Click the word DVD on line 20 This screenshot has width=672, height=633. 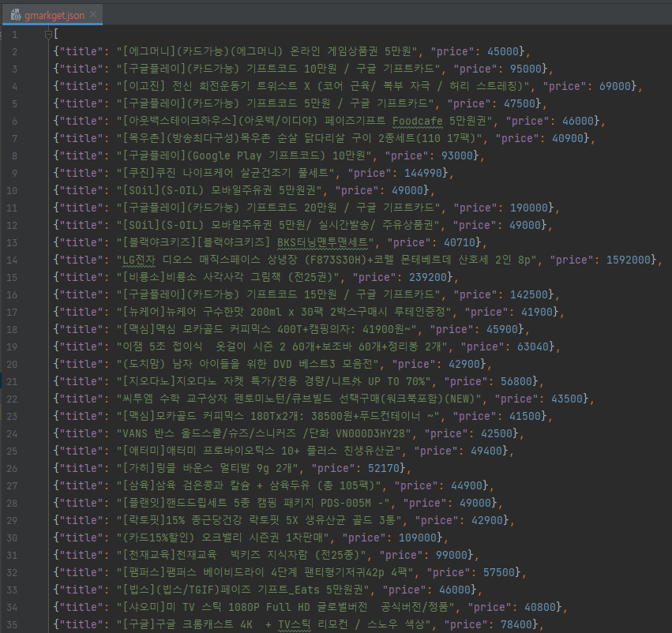click(283, 364)
